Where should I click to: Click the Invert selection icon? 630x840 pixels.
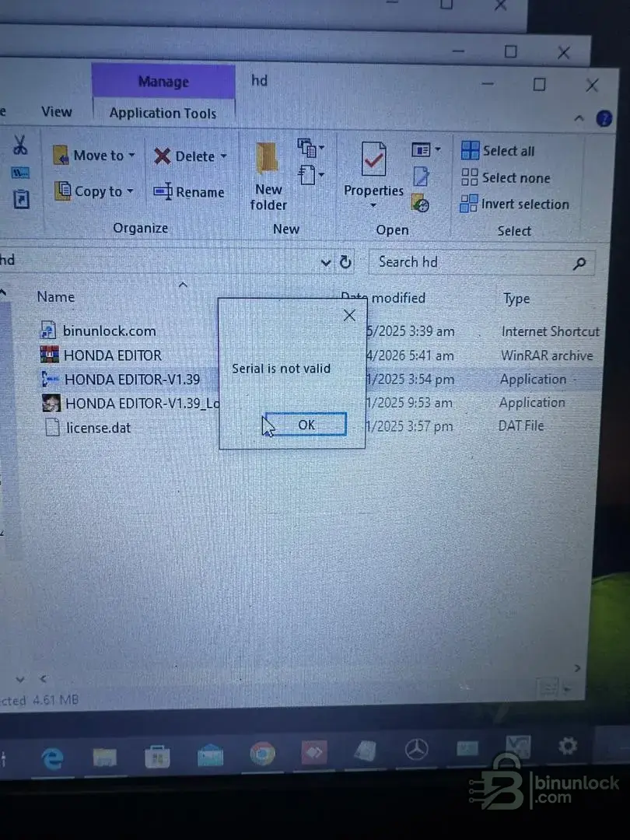(x=469, y=204)
